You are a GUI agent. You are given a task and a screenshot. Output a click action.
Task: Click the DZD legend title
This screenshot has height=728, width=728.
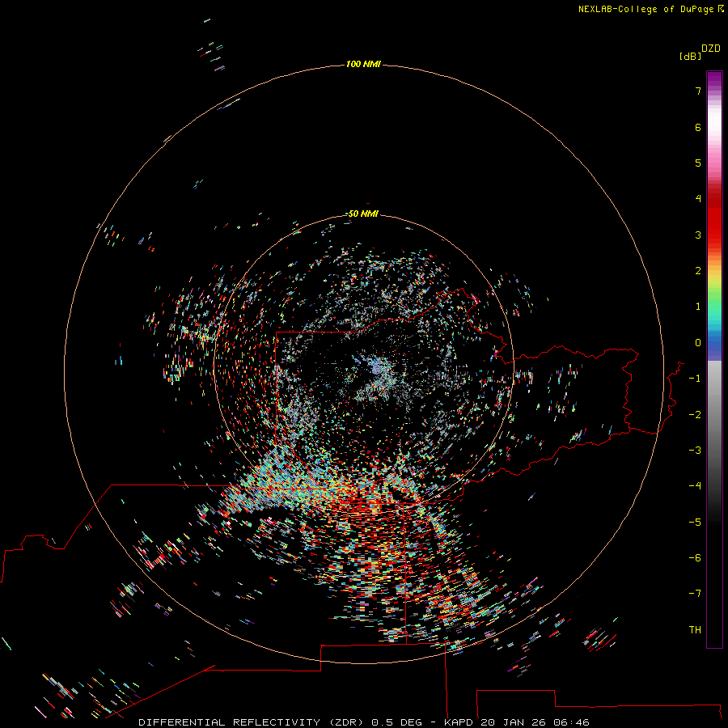pos(711,49)
